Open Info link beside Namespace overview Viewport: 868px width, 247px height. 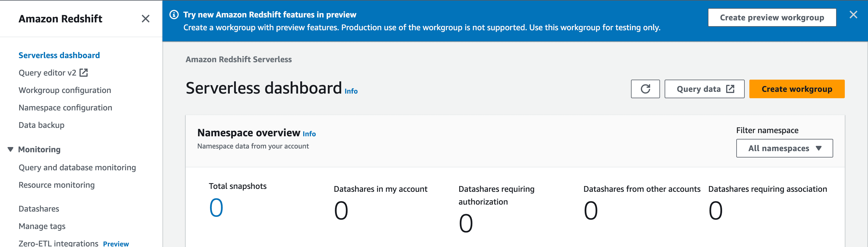(x=309, y=134)
